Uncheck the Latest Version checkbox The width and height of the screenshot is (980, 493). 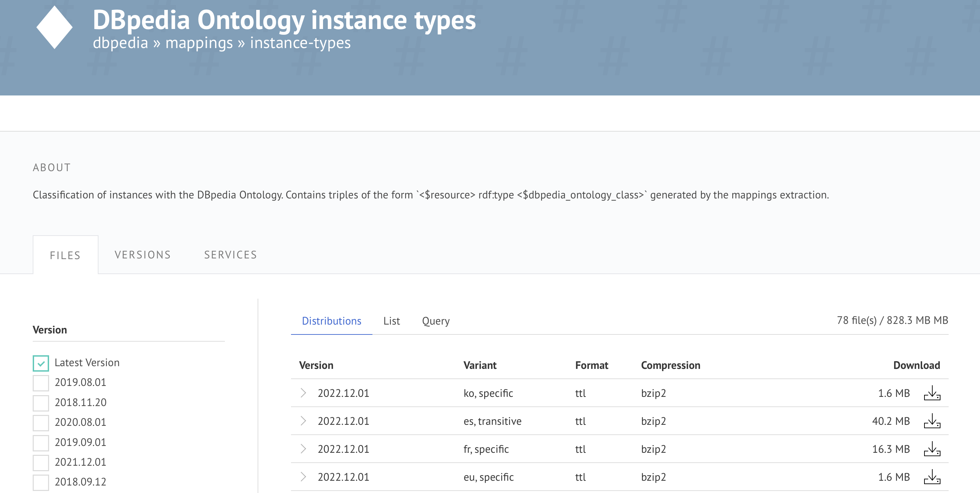click(41, 363)
